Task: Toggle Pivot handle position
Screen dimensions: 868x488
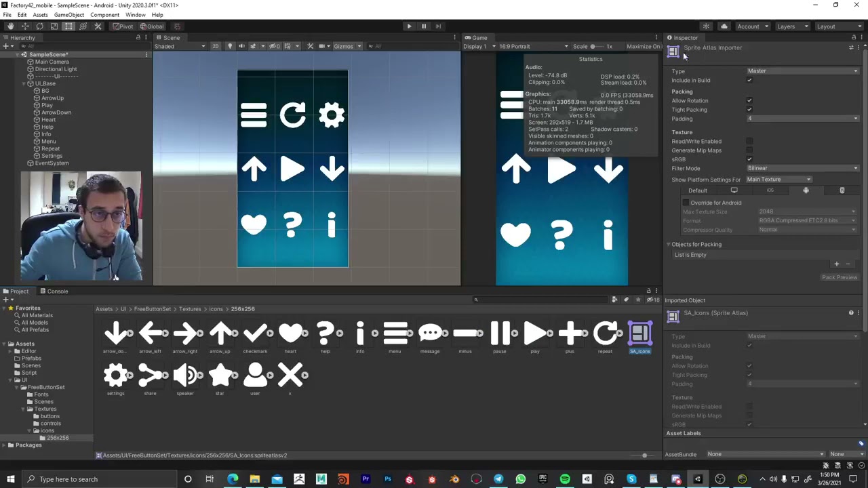Action: [x=123, y=26]
